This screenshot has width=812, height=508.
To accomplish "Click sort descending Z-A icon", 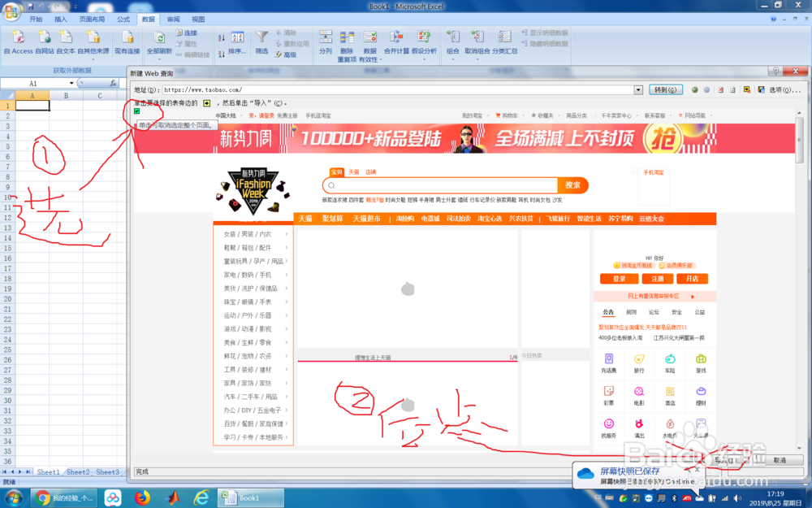I will tap(222, 54).
